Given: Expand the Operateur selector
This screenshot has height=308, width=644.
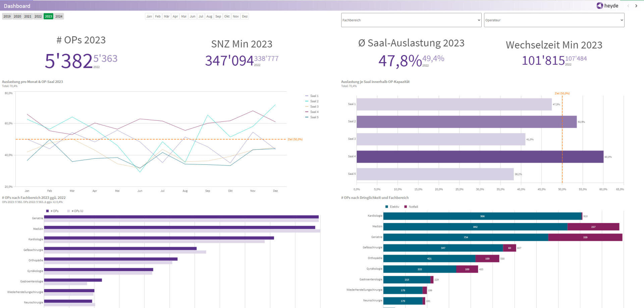Looking at the screenshot, I should (x=554, y=20).
